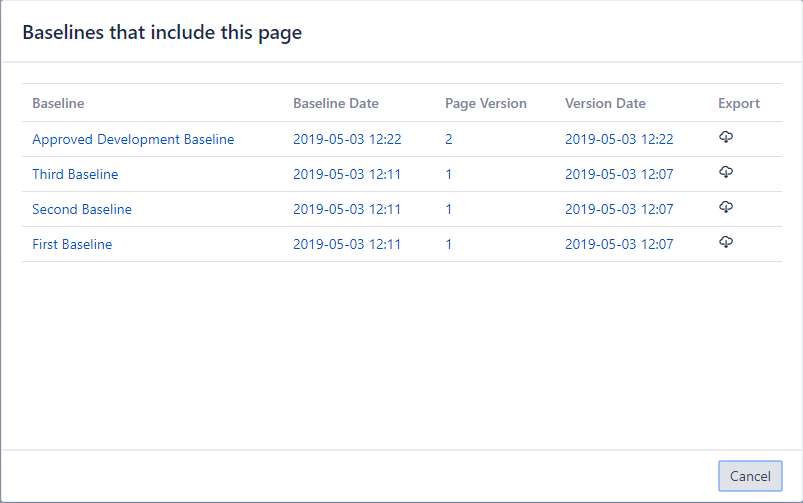Click export icon for Third Baseline
The height and width of the screenshot is (503, 803).
click(x=726, y=173)
